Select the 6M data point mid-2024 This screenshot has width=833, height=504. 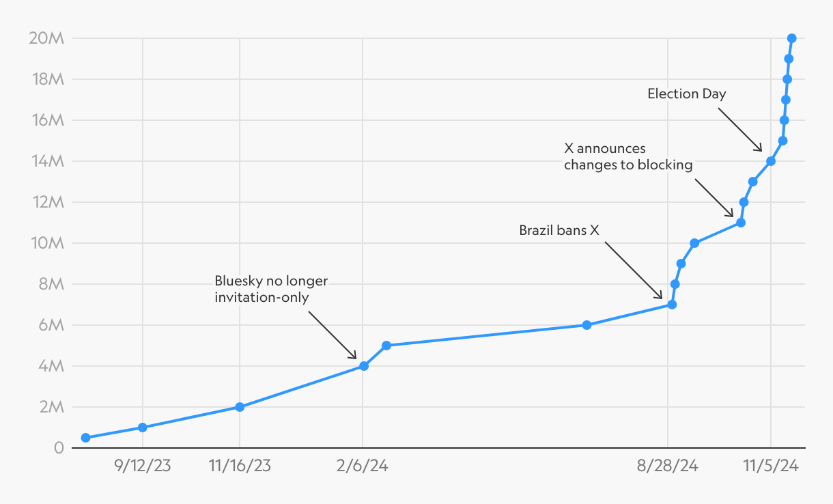[587, 325]
